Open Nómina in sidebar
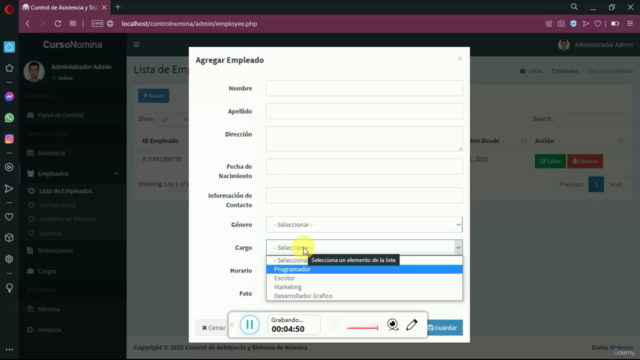Viewport: 640px width, 360px height. coord(49,309)
